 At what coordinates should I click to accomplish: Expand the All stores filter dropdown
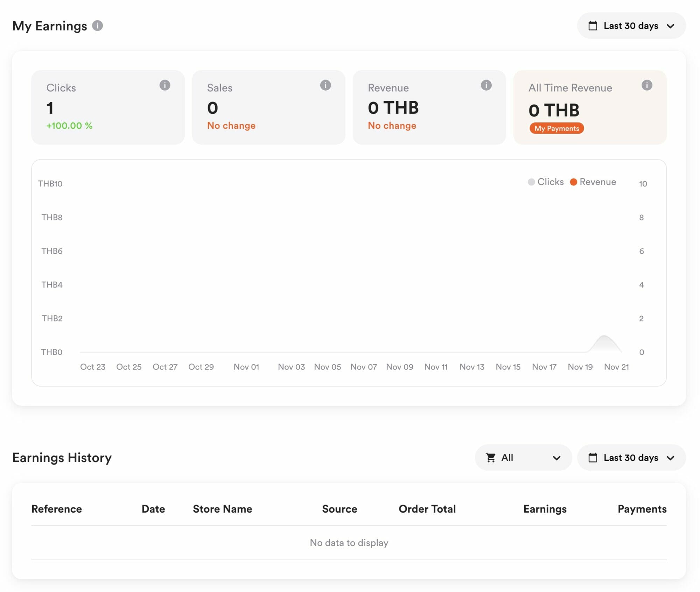[523, 457]
